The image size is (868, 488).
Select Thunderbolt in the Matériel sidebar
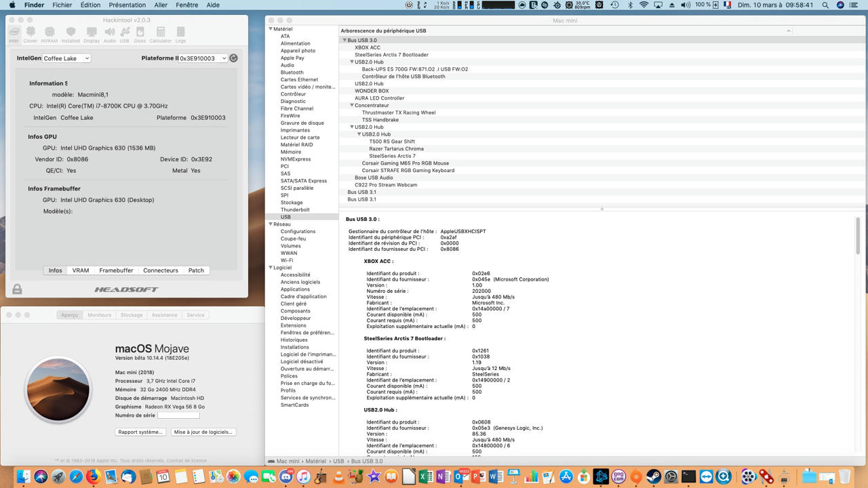[295, 209]
